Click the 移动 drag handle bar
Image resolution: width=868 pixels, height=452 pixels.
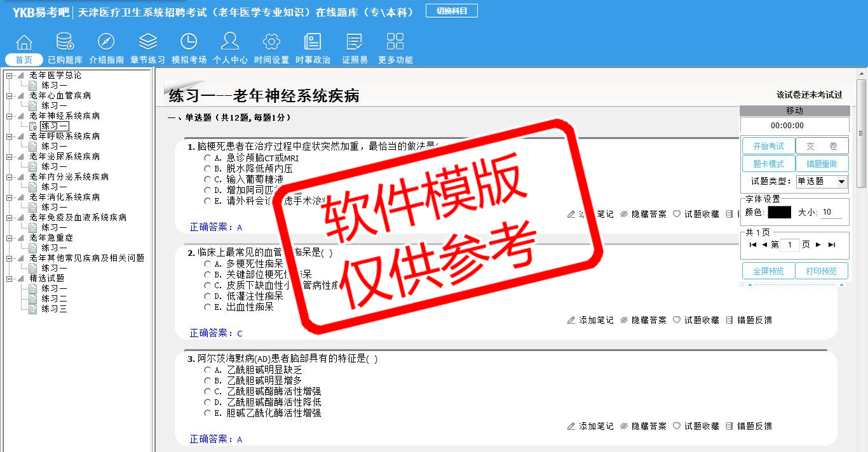[x=794, y=110]
